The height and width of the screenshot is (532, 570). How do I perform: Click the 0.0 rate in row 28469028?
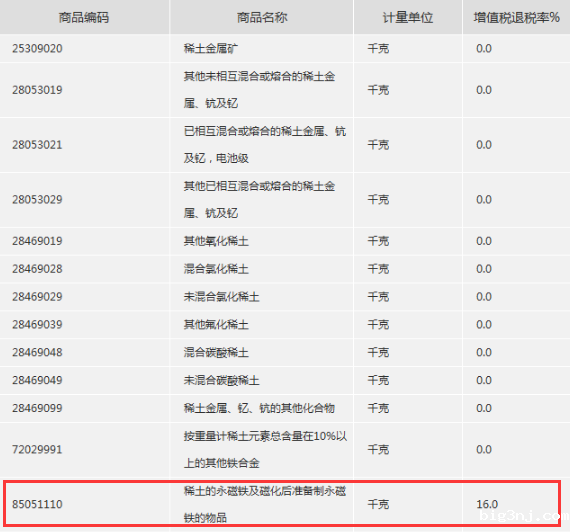click(484, 269)
